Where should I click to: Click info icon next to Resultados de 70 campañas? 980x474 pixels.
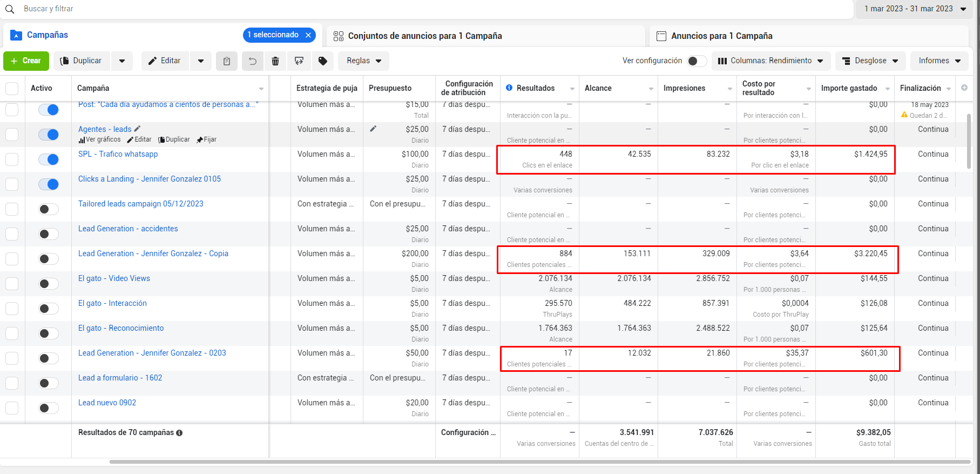179,433
